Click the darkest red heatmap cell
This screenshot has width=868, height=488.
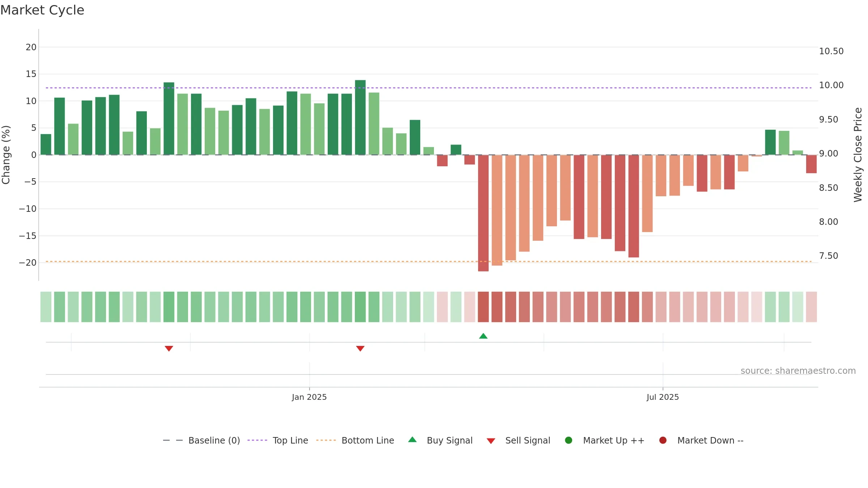tap(483, 307)
